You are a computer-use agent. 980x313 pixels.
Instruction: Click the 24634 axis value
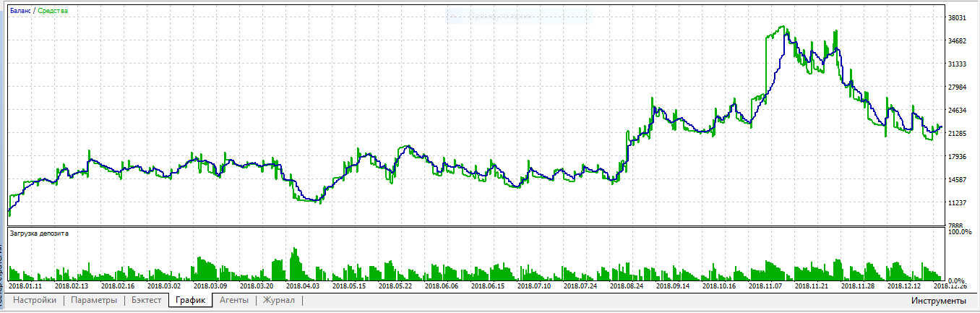pyautogui.click(x=957, y=111)
